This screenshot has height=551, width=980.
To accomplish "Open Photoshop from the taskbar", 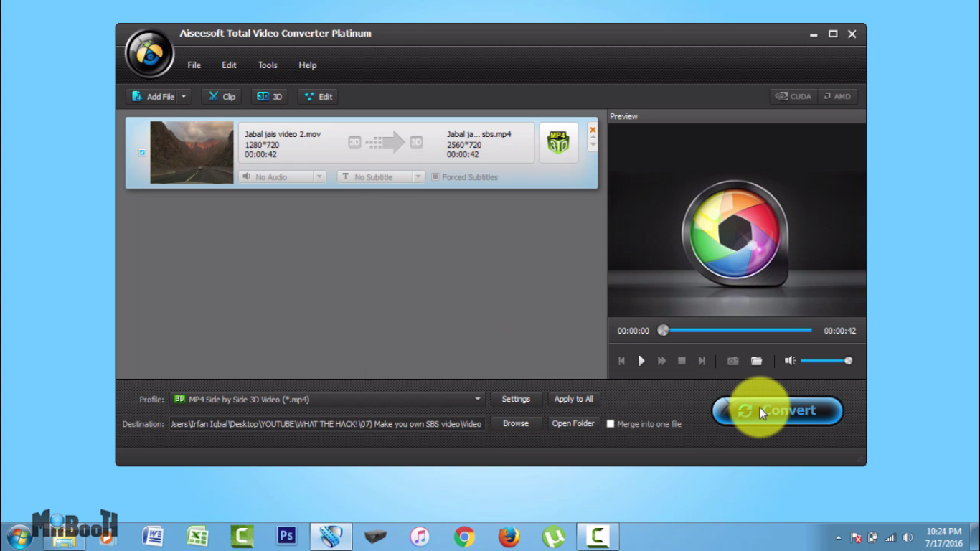I will pyautogui.click(x=286, y=536).
